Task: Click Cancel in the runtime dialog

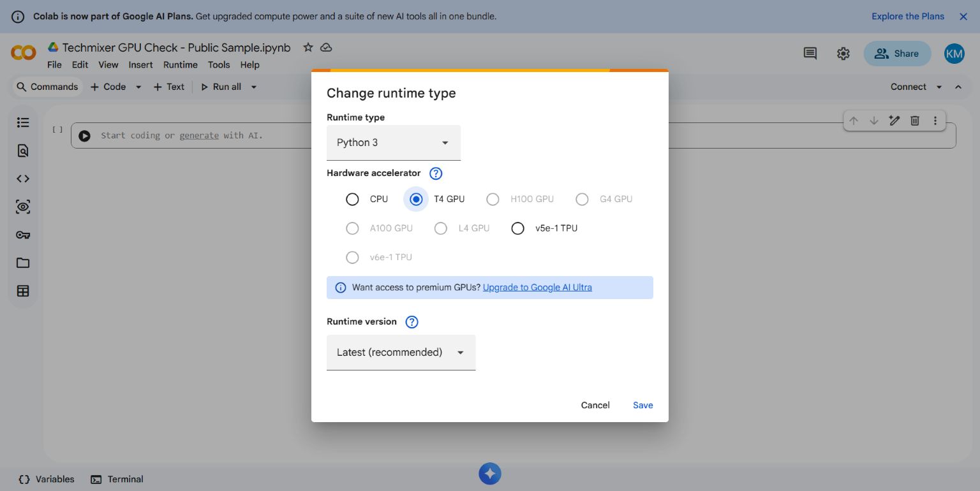Action: click(x=595, y=406)
